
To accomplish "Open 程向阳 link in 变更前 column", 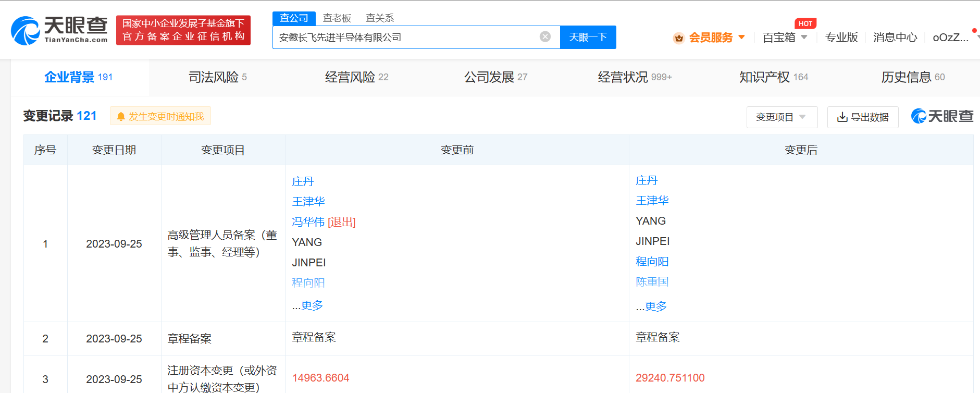I will click(x=308, y=283).
